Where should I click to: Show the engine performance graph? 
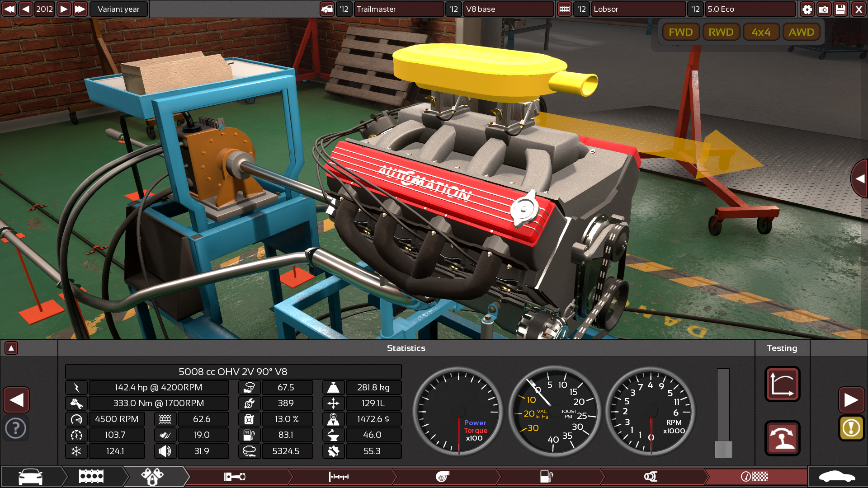click(782, 384)
